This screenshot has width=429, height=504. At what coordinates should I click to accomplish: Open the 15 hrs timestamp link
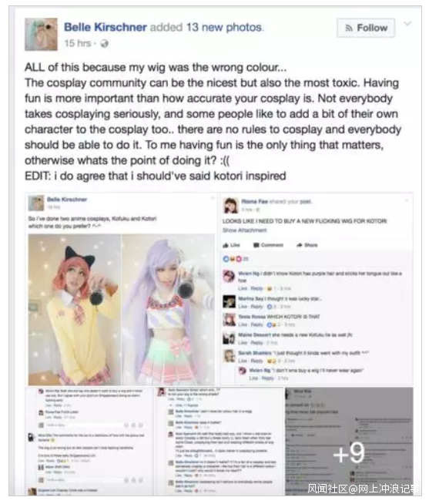pyautogui.click(x=78, y=43)
